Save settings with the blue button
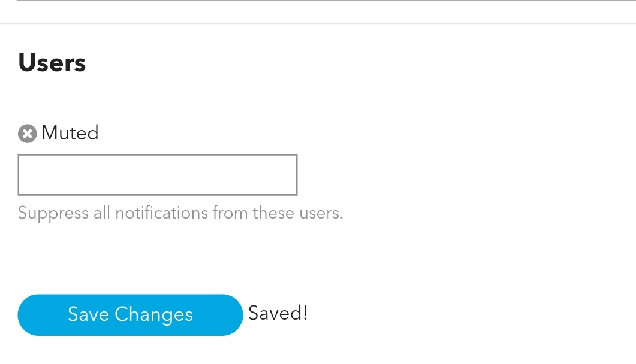Screen dimensions: 636x364 [x=130, y=314]
